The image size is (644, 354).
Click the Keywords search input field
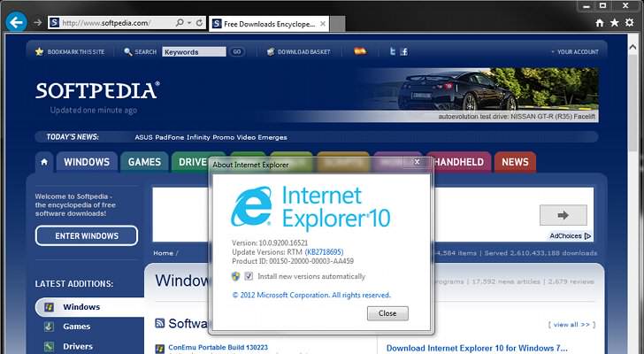point(194,52)
